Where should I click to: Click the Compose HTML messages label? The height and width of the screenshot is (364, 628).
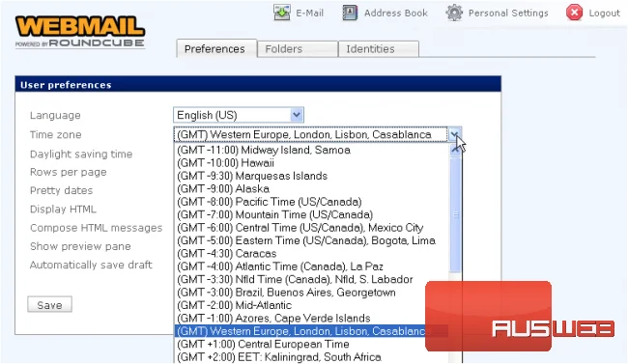[96, 228]
